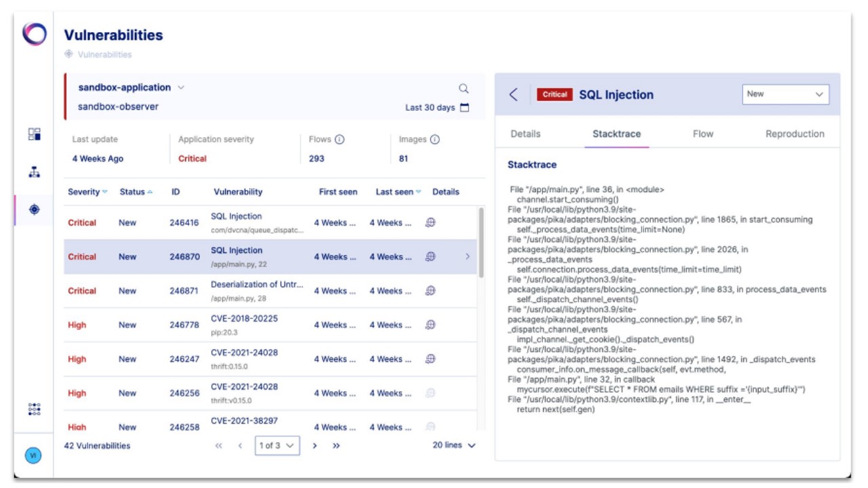Open the dots grid icon in sidebar
Image resolution: width=868 pixels, height=488 pixels.
[x=34, y=409]
